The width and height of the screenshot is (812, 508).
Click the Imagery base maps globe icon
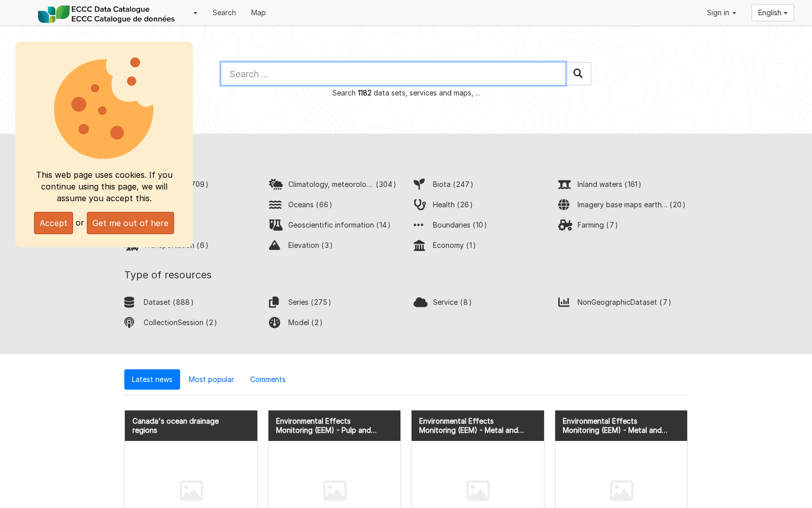(x=564, y=205)
